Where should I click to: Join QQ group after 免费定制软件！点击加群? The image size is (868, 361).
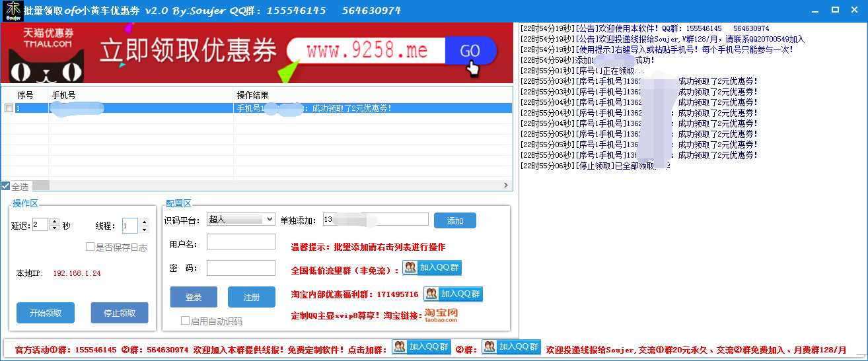[421, 346]
